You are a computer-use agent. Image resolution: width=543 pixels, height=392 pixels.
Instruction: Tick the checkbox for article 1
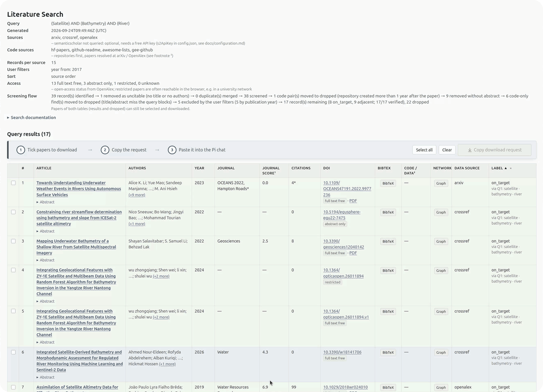pyautogui.click(x=13, y=182)
